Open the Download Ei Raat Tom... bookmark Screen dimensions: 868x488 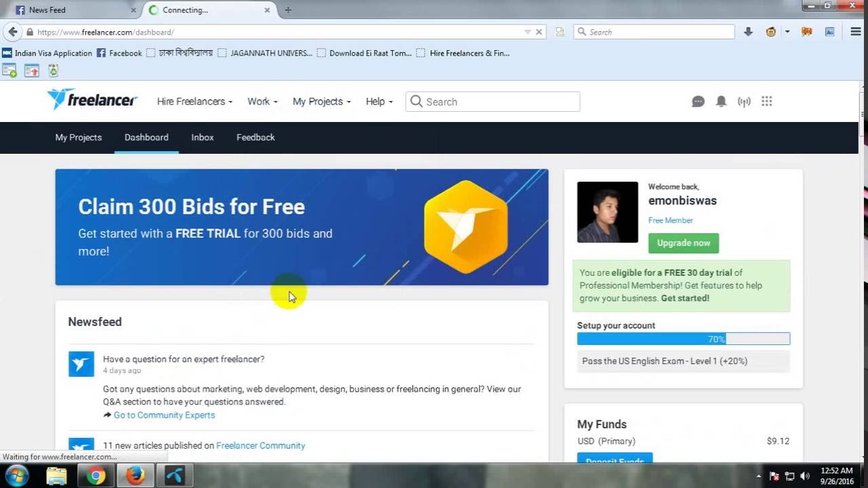[x=364, y=53]
